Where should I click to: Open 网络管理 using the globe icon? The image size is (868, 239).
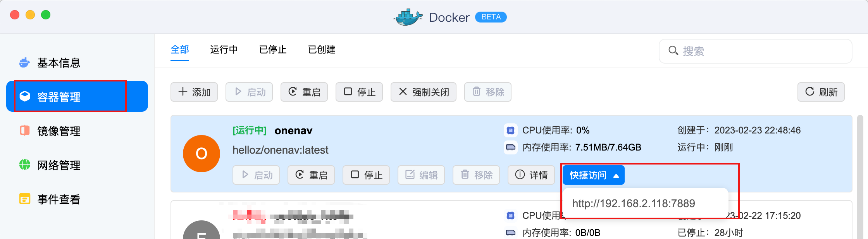(24, 165)
